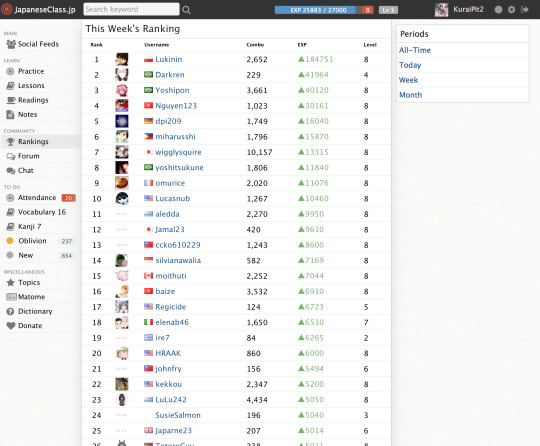
Task: Click the Readings icon in sidebar
Action: pyautogui.click(x=11, y=100)
